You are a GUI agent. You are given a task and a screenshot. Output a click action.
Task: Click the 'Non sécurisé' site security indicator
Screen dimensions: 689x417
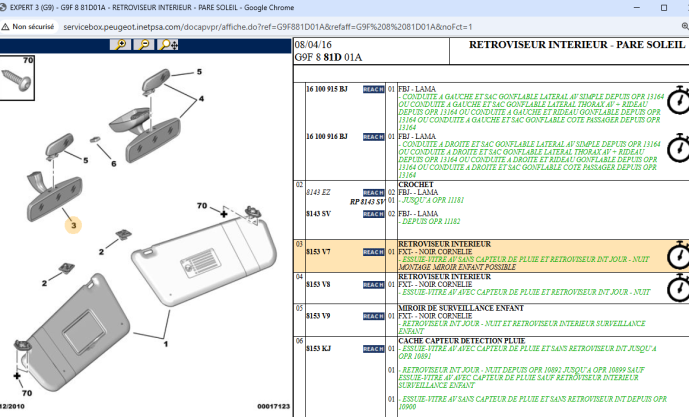[34, 27]
